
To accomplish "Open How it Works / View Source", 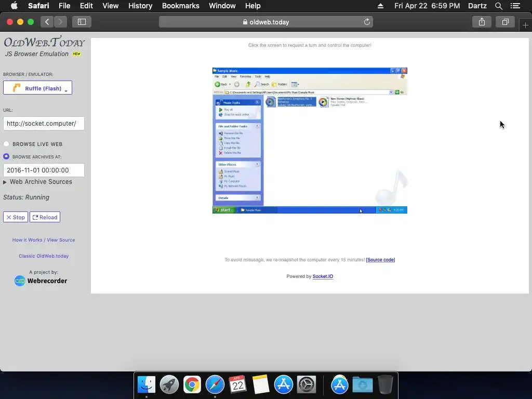I will (x=44, y=240).
